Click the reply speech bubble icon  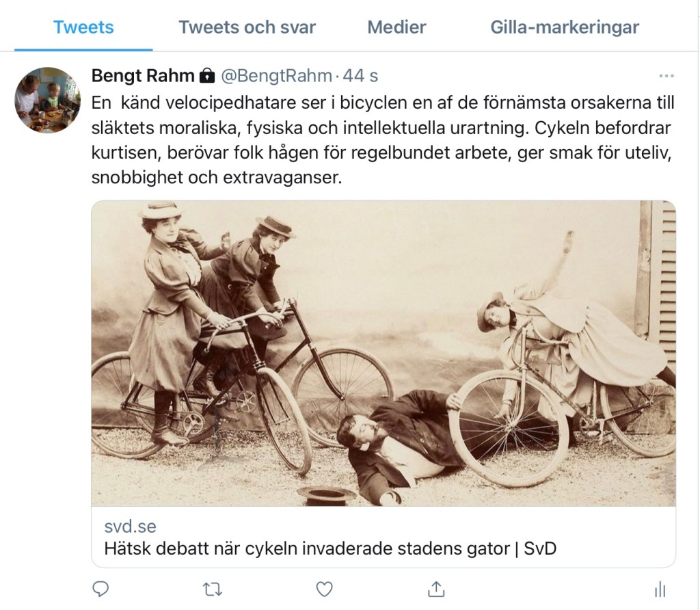click(x=100, y=589)
